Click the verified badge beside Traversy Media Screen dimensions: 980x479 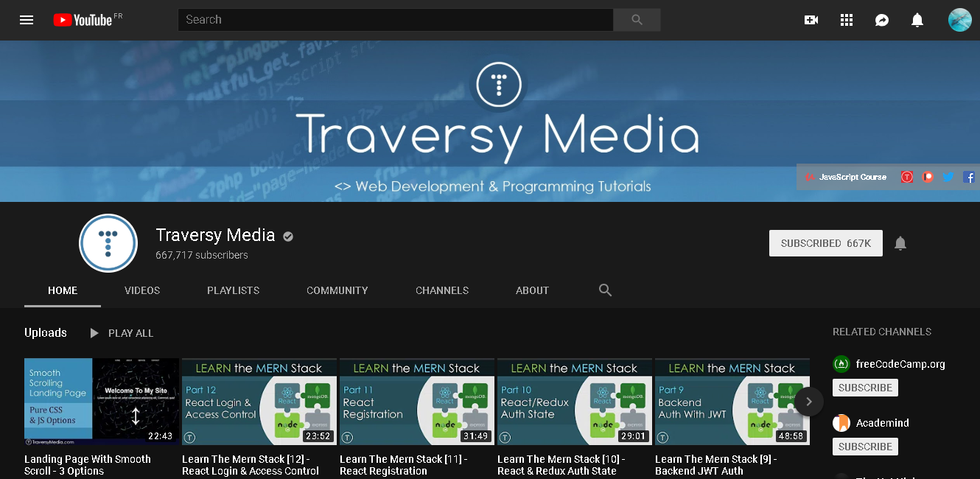pyautogui.click(x=289, y=237)
